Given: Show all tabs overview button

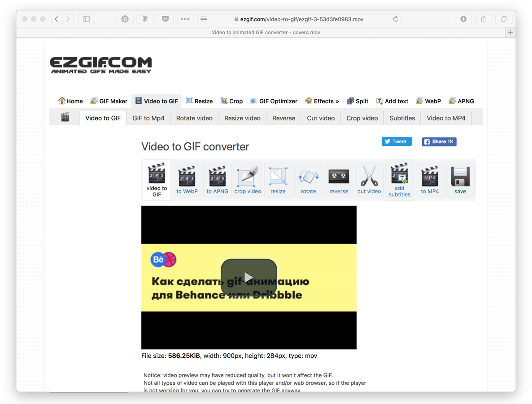Looking at the screenshot, I should tap(504, 19).
